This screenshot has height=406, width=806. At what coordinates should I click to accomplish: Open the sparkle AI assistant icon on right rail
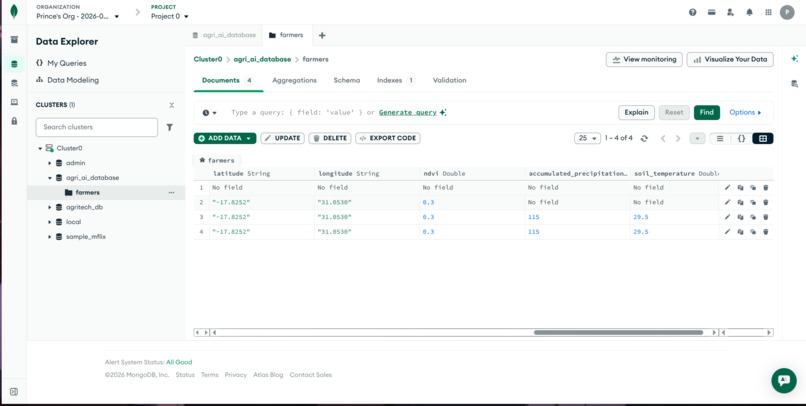(x=794, y=59)
